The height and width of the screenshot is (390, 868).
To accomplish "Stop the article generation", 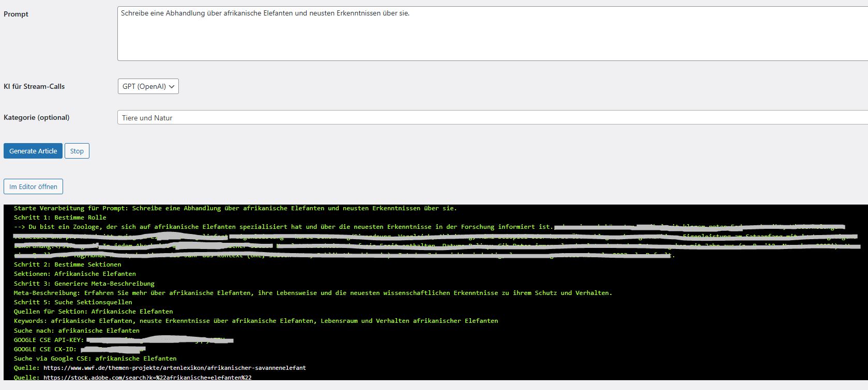I will pyautogui.click(x=77, y=151).
